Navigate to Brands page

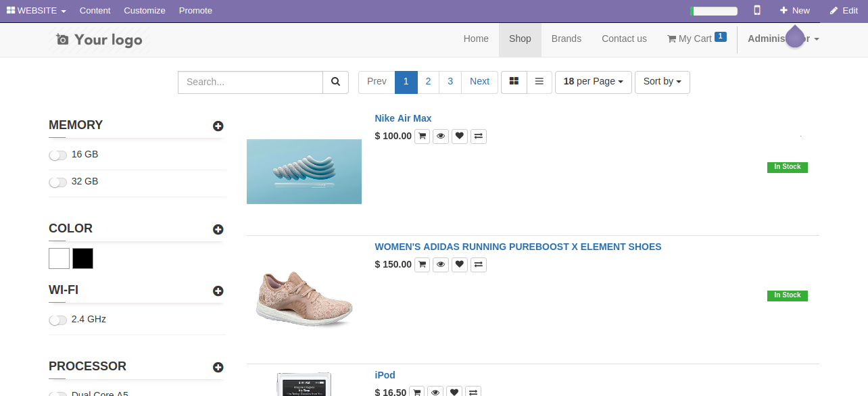tap(566, 39)
